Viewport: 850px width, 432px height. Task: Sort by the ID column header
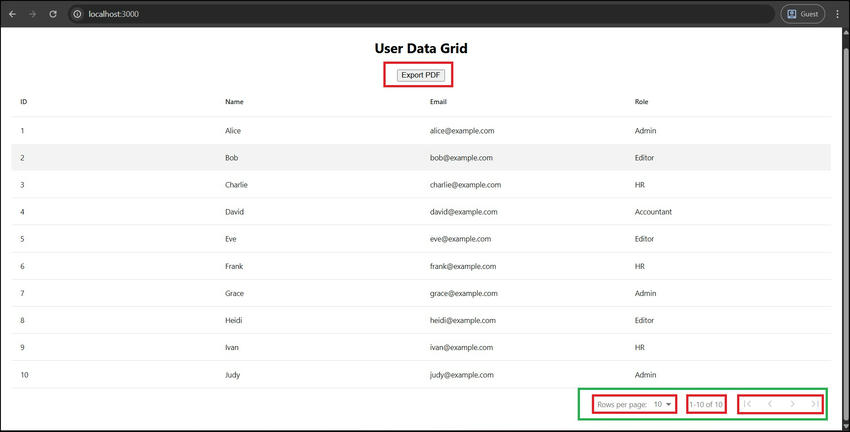24,102
